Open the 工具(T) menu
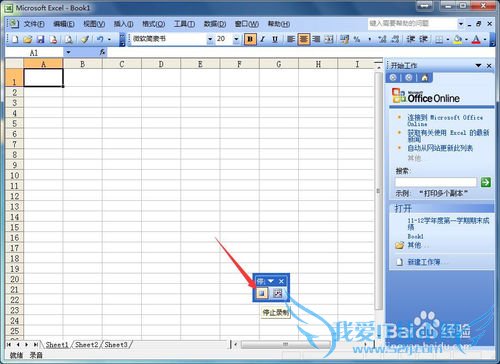 click(x=184, y=24)
